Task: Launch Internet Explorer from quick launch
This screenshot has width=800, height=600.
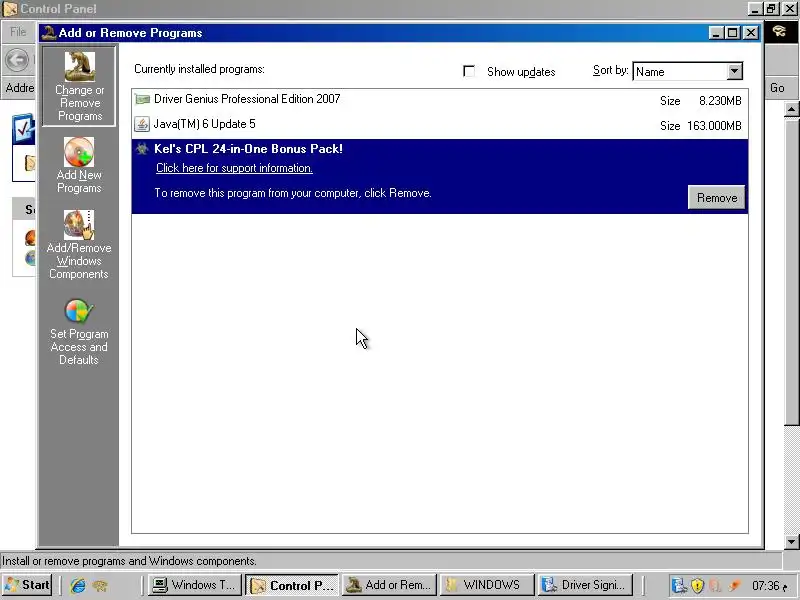Action: pos(78,585)
